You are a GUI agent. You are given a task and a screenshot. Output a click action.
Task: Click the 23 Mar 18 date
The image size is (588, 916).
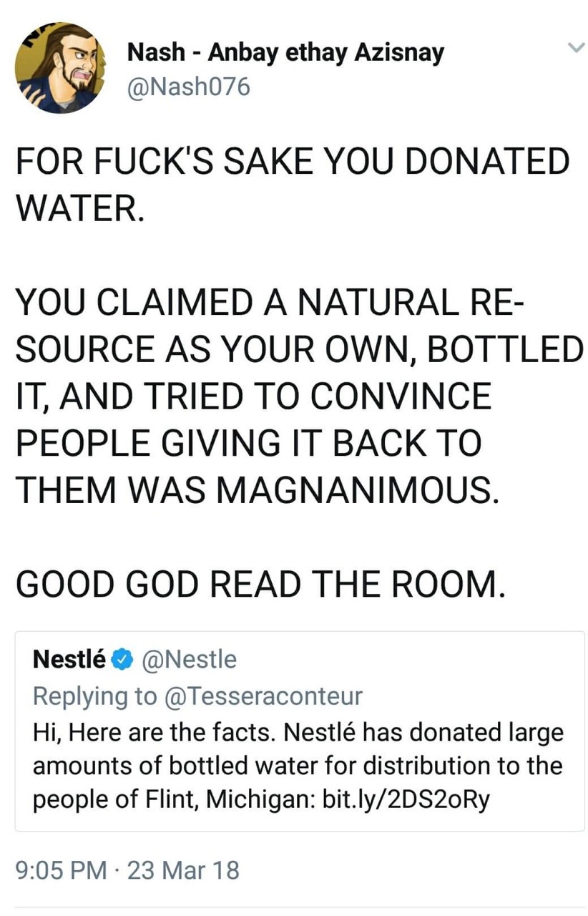tap(185, 869)
